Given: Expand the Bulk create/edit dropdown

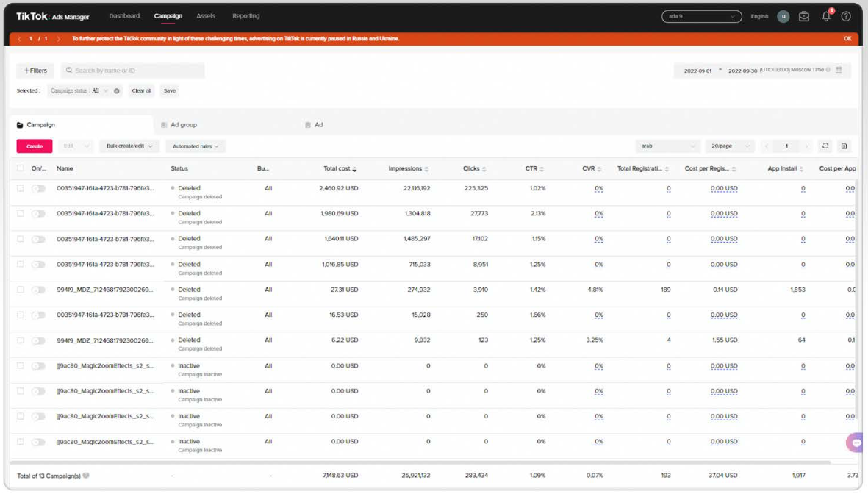Looking at the screenshot, I should pyautogui.click(x=129, y=146).
